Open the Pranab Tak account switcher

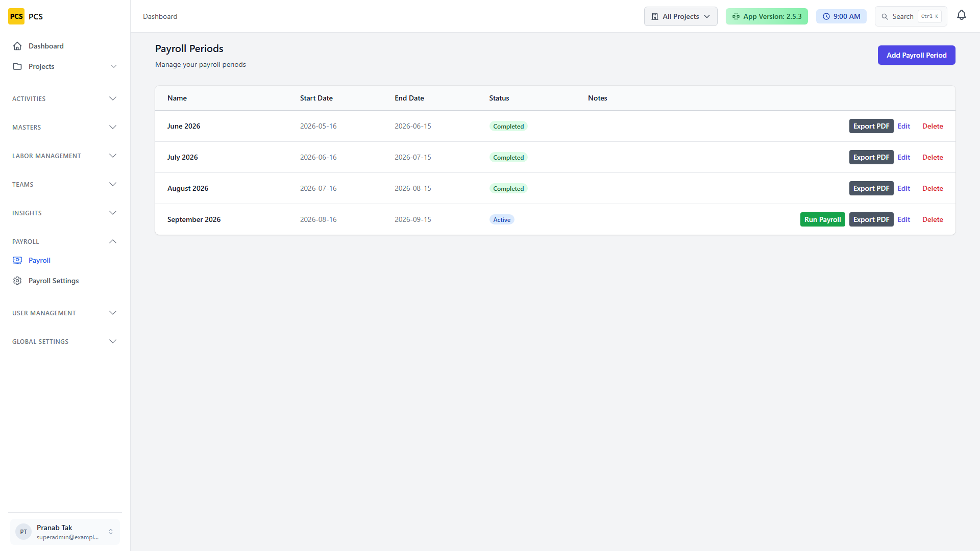pos(65,532)
